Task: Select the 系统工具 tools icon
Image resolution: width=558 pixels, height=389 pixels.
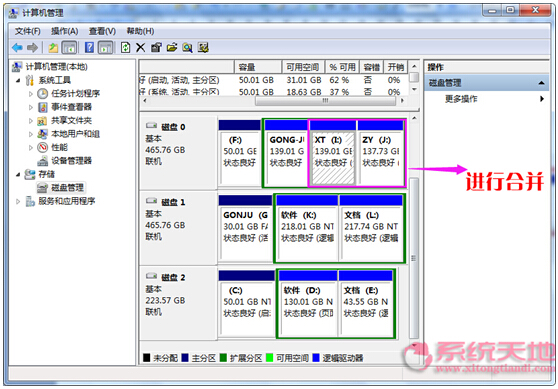Action: [x=30, y=80]
